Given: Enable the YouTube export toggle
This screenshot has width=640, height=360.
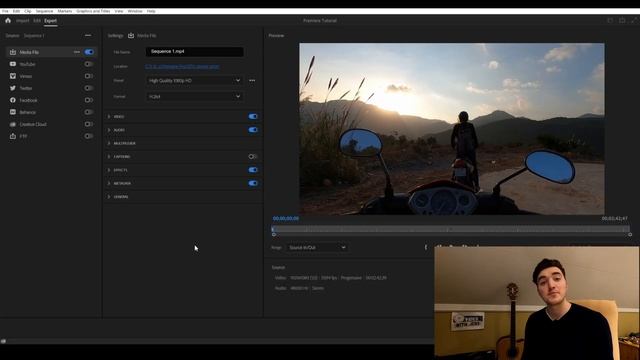Looking at the screenshot, I should click(89, 64).
